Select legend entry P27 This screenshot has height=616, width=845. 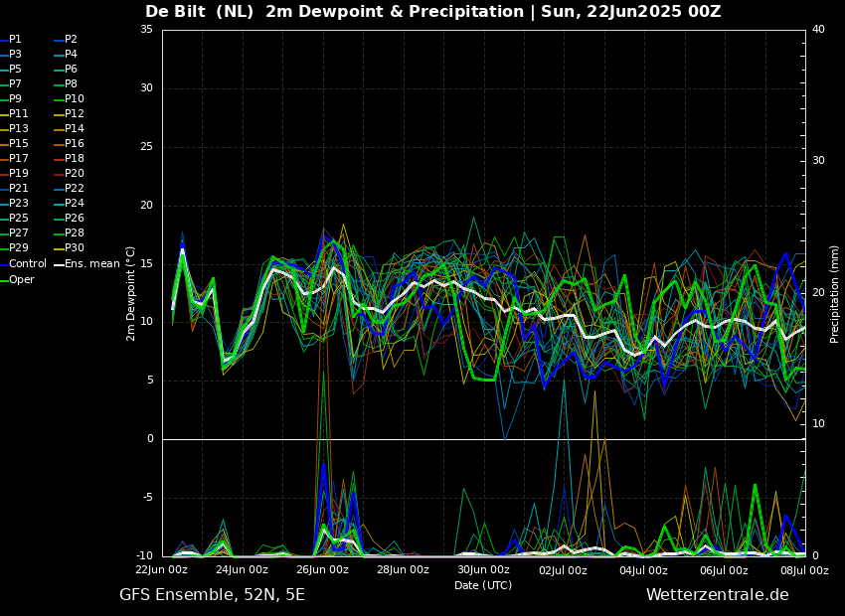point(14,233)
